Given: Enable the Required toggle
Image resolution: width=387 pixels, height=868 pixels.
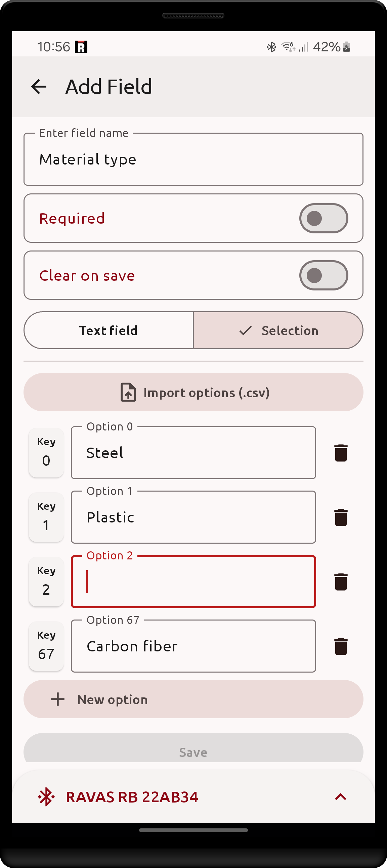Looking at the screenshot, I should click(323, 218).
